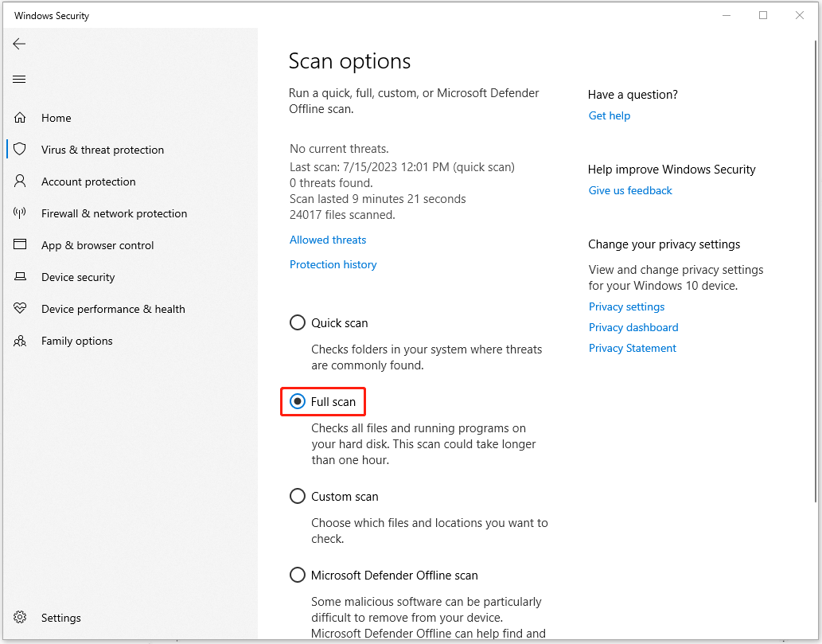Select the Custom scan radio button
The height and width of the screenshot is (644, 822).
point(298,496)
